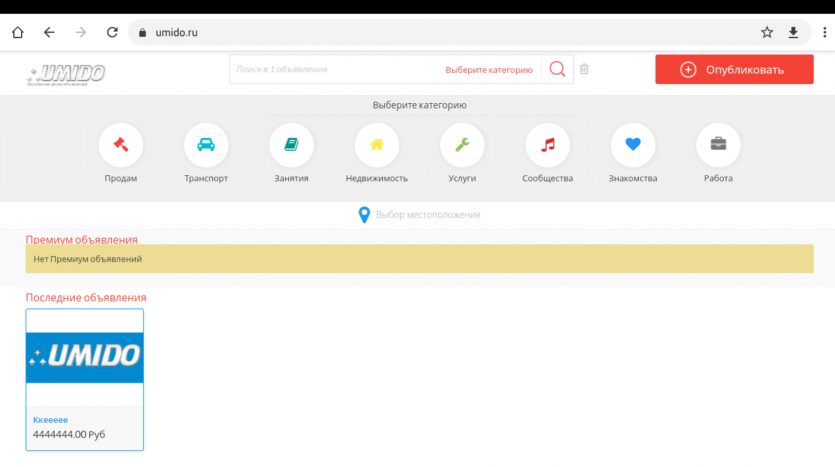
Task: Open the Знакомства heart icon
Action: tap(633, 144)
